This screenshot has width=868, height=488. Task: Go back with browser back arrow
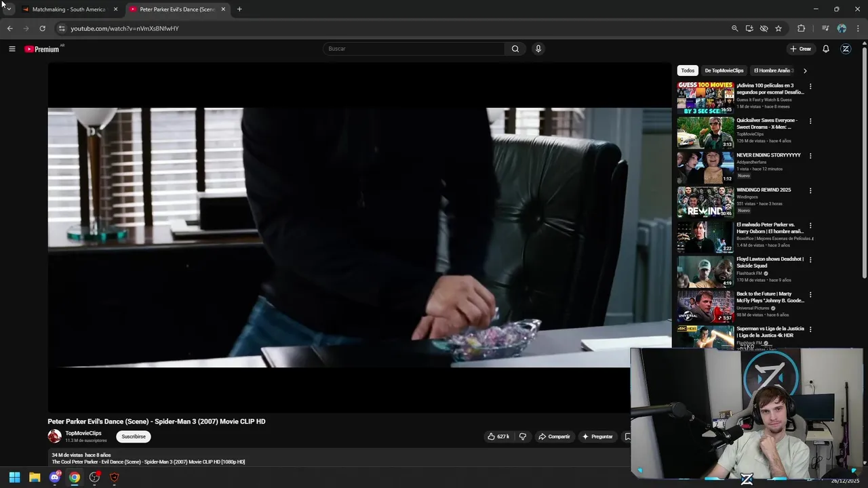tap(9, 28)
